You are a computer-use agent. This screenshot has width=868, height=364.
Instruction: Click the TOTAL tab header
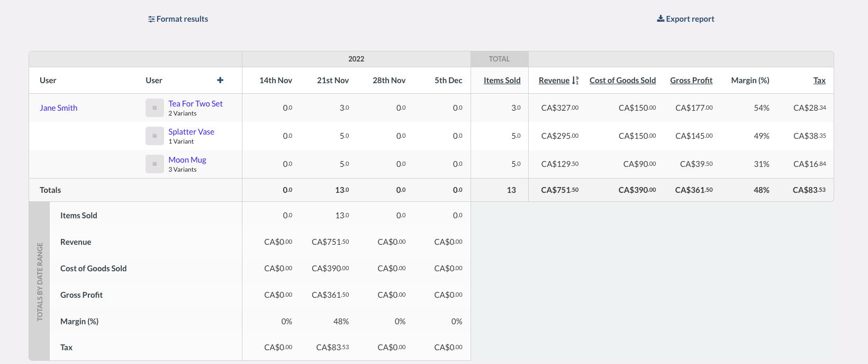point(499,59)
